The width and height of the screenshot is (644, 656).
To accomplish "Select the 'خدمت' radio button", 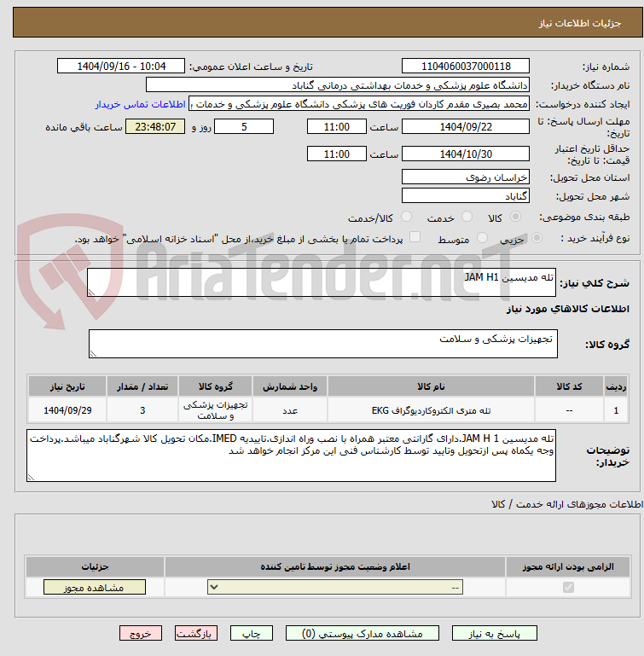I will pyautogui.click(x=467, y=217).
